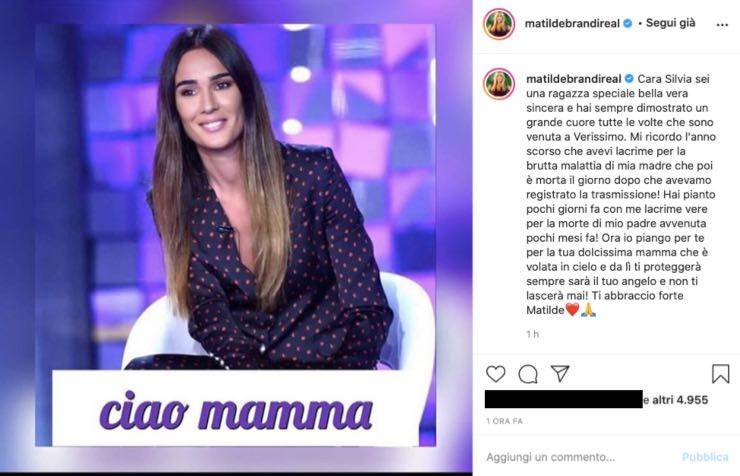The height and width of the screenshot is (476, 740).
Task: Click verified badge in the caption
Action: tap(629, 79)
